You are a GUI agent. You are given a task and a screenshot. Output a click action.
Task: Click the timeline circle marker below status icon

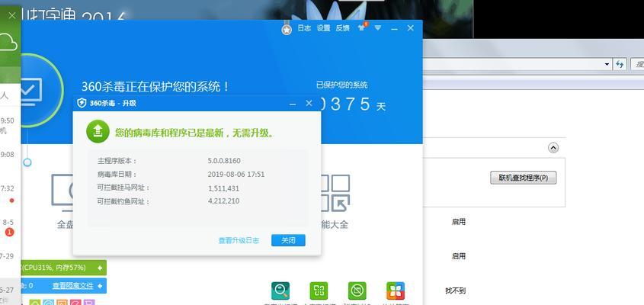[27, 162]
